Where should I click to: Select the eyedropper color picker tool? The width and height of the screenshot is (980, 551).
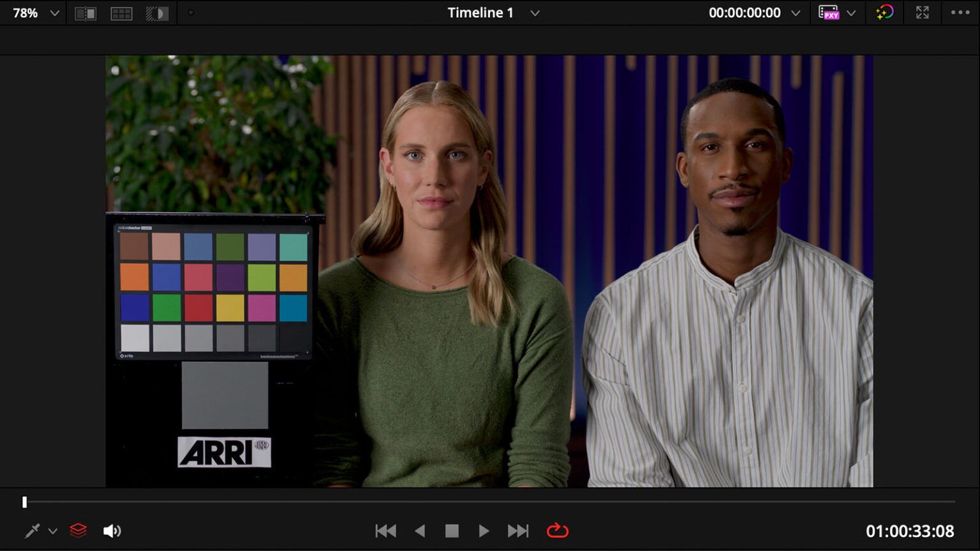point(31,531)
